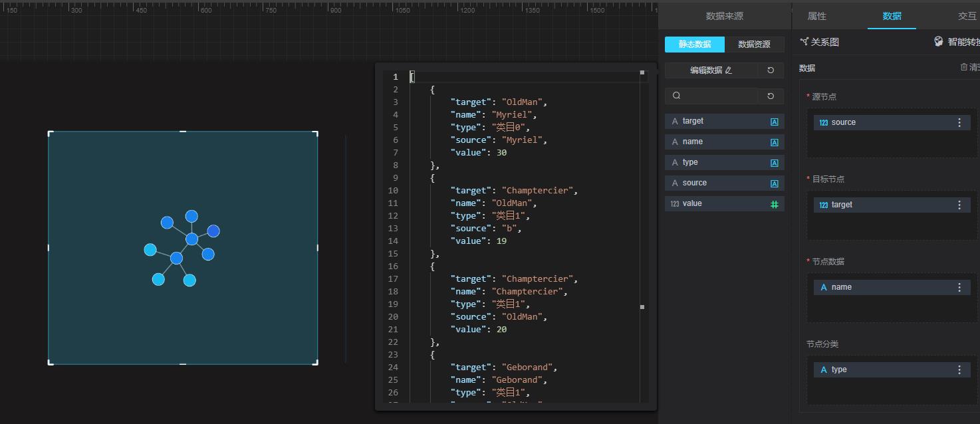Click the refresh icon beside 编辑数据
Viewport: 980px width, 424px height.
(x=771, y=70)
